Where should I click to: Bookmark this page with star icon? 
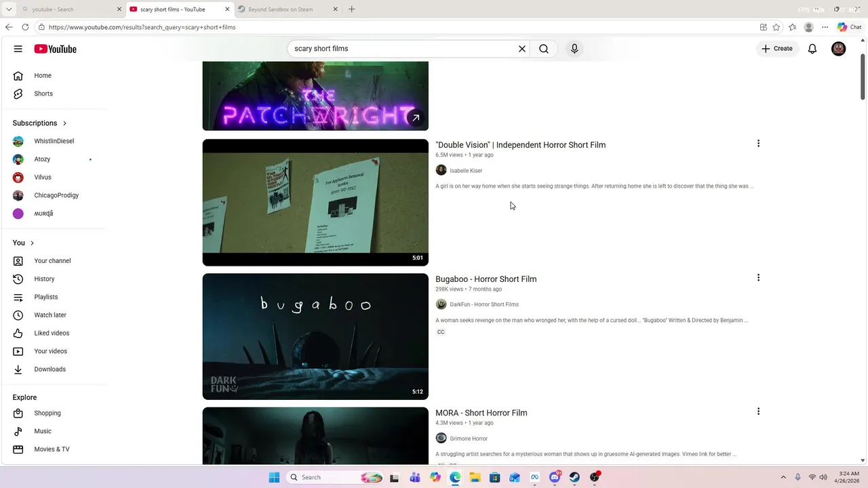point(776,27)
